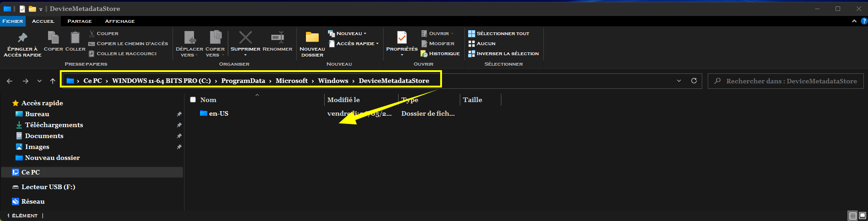Click the Coller clipboard icon
The height and width of the screenshot is (221, 868).
[75, 37]
